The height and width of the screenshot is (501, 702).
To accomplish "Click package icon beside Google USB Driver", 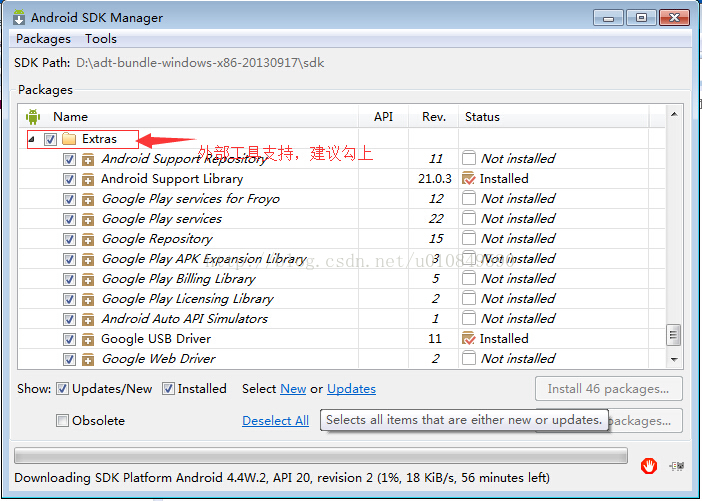I will coord(88,339).
